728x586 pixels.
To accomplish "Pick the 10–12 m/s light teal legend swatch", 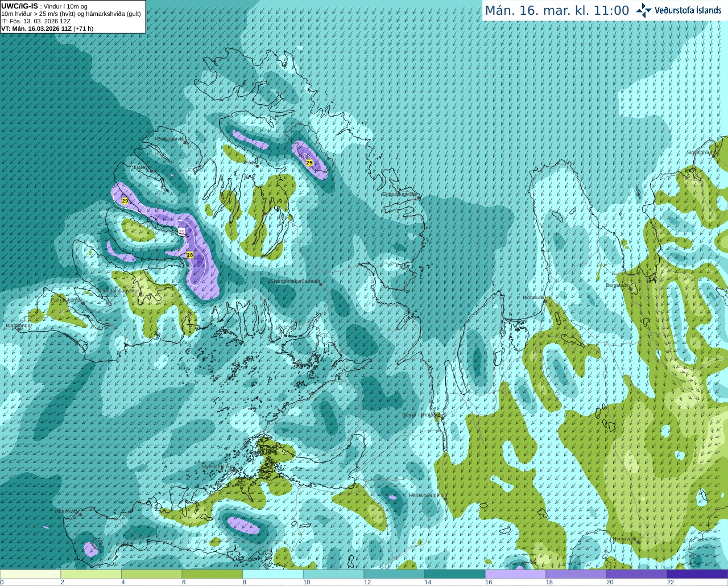I will pyautogui.click(x=333, y=574).
